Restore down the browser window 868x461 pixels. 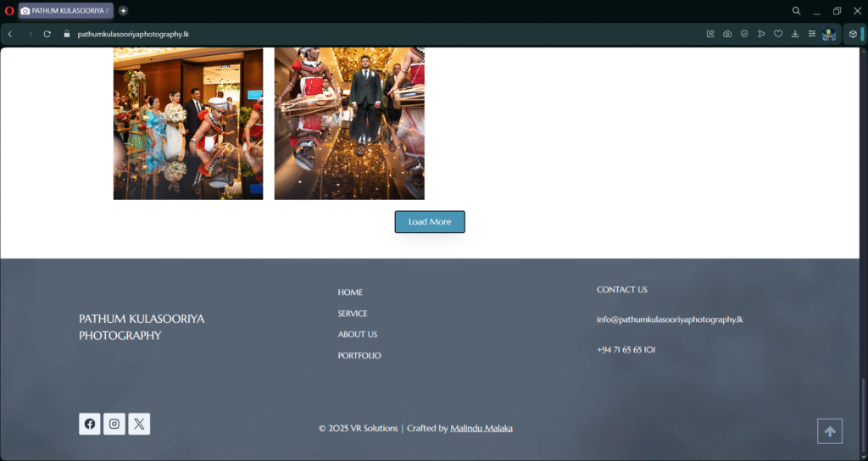click(837, 10)
